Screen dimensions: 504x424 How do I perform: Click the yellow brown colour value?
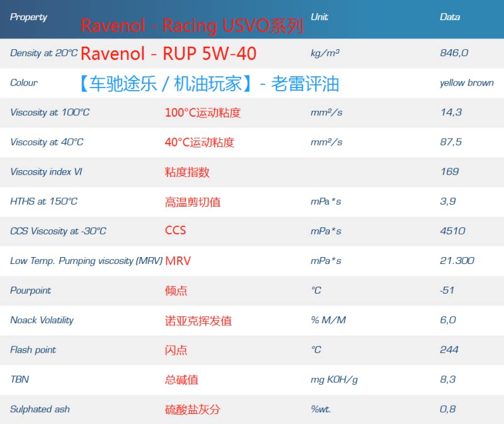point(467,83)
